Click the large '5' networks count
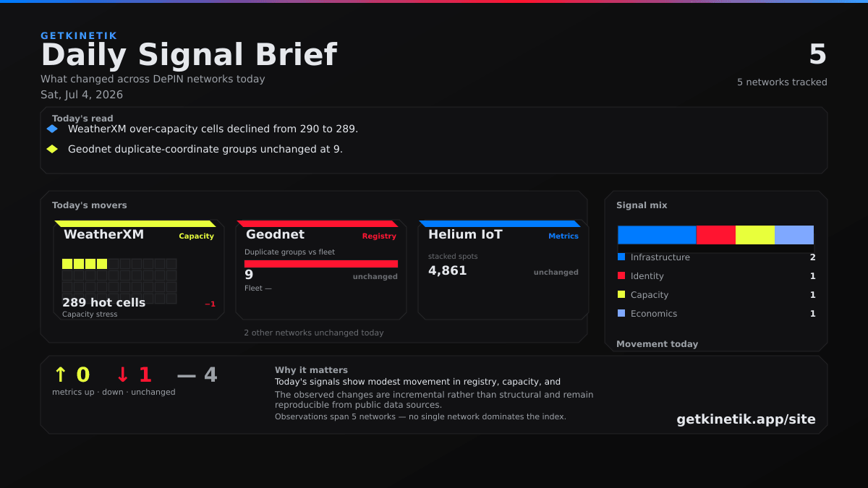Screen dimensions: 868x488 click(817, 55)
